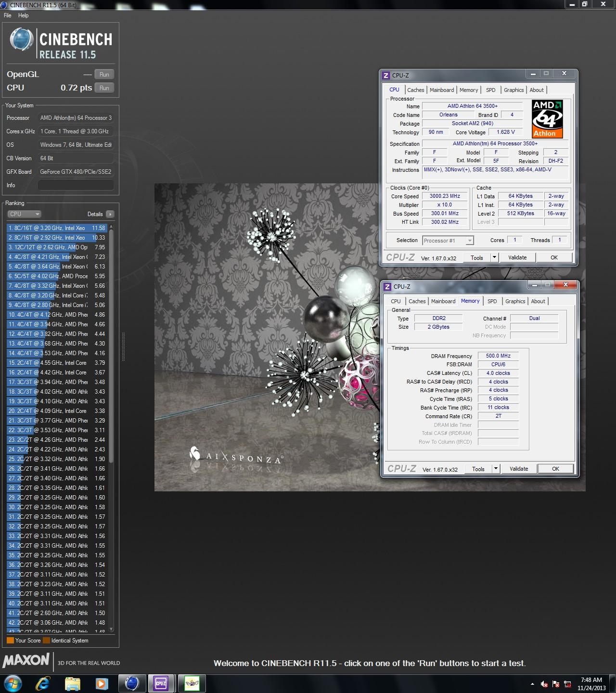The width and height of the screenshot is (616, 693).
Task: Click the CPU-Z icon in the upper window's title bar
Action: coord(386,76)
